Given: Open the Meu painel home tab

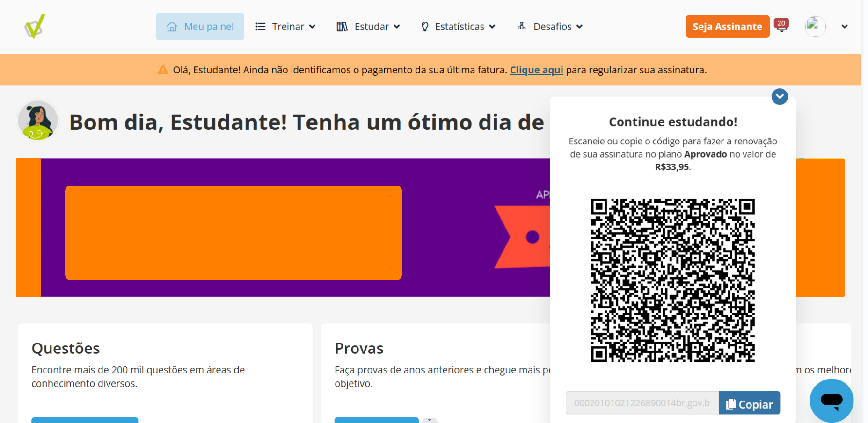Looking at the screenshot, I should click(200, 27).
